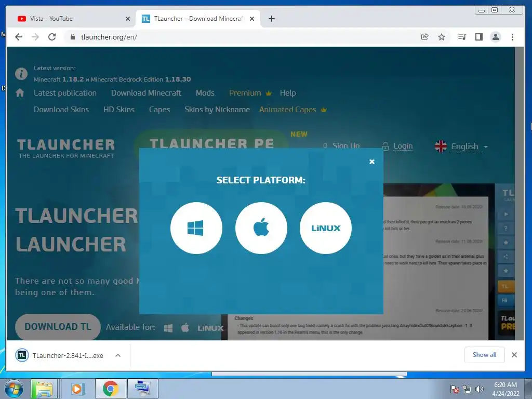The height and width of the screenshot is (399, 532).
Task: Switch to the Vista - YouTube tab
Action: (x=71, y=19)
